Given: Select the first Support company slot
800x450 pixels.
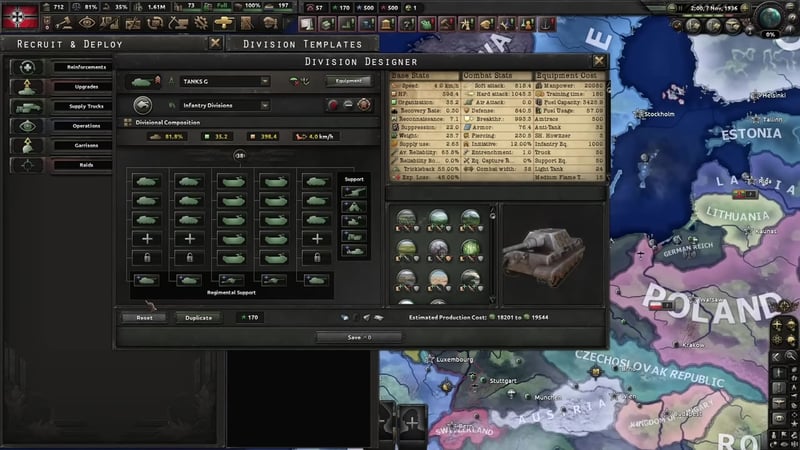Looking at the screenshot, I should click(x=354, y=191).
